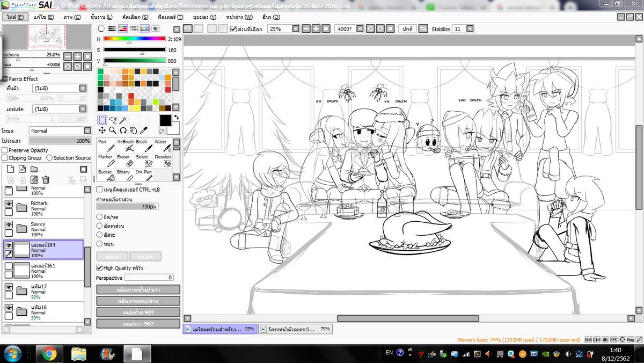644x363 pixels.
Task: Flip the view horizontally icon
Action: pyautogui.click(x=423, y=28)
